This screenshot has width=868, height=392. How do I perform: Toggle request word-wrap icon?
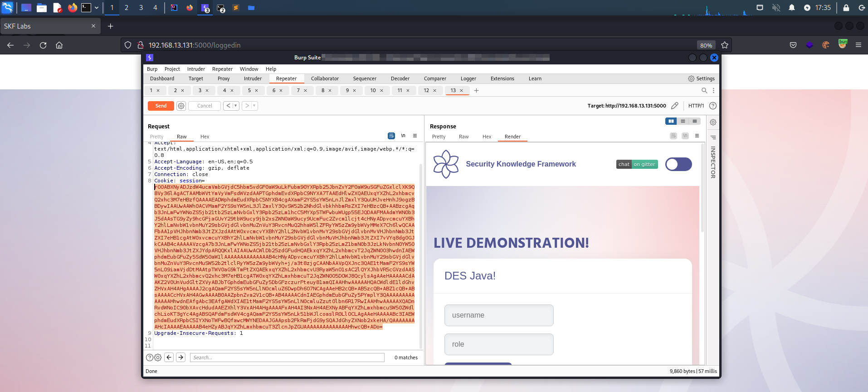(x=391, y=136)
